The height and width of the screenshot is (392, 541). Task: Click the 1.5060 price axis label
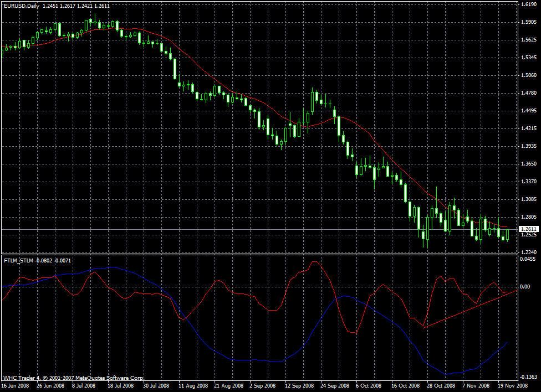(x=528, y=75)
